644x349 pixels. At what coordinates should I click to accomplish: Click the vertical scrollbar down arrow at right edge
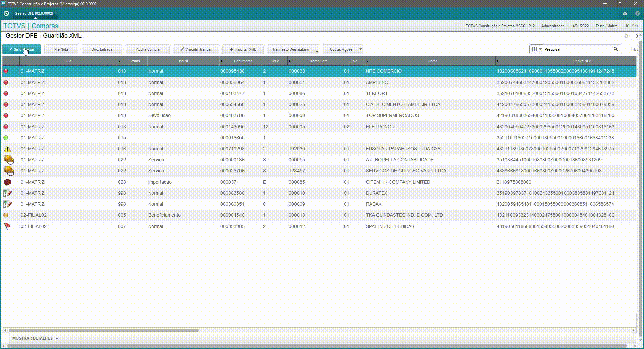pos(641,340)
